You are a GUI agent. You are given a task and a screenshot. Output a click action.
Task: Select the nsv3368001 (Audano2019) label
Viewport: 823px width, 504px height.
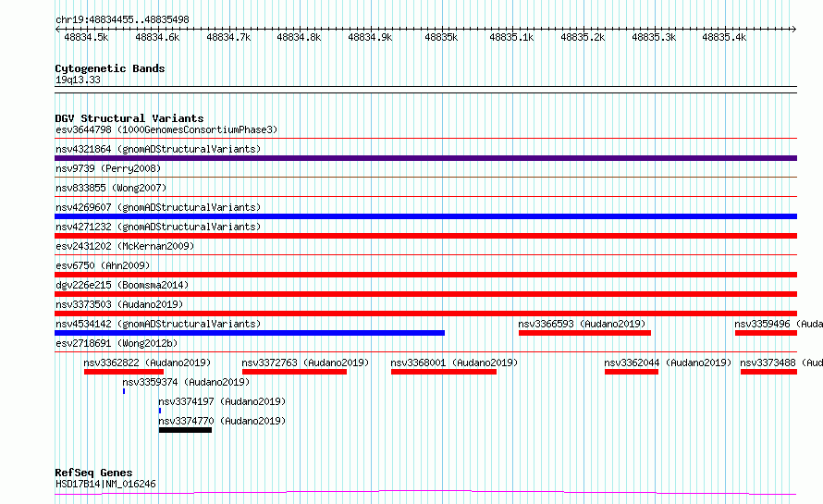coord(454,363)
